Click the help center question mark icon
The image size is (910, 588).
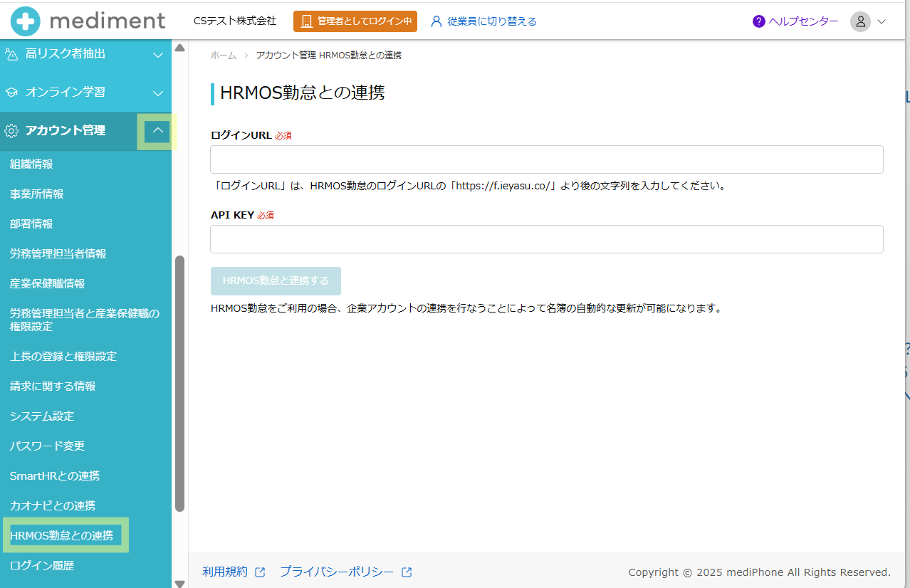pyautogui.click(x=759, y=21)
